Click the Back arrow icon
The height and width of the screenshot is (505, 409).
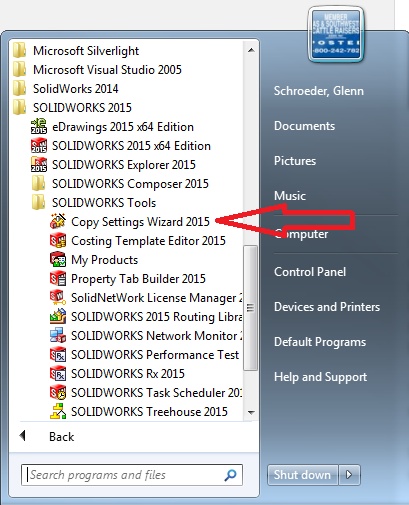pos(22,435)
